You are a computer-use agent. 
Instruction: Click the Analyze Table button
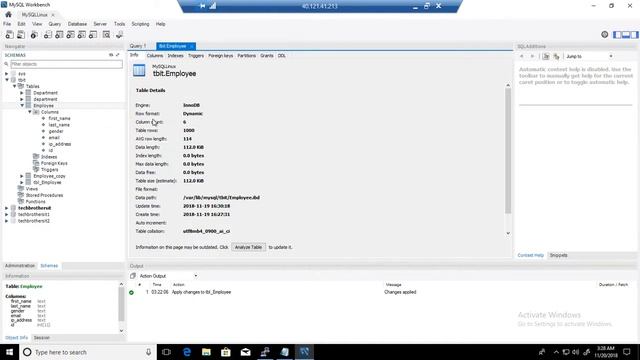[x=248, y=247]
